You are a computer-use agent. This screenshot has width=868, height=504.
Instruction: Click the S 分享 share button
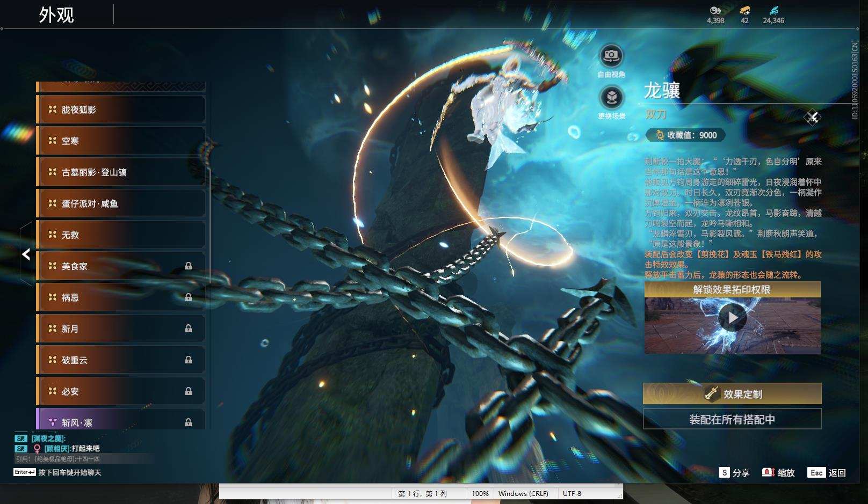coord(734,473)
